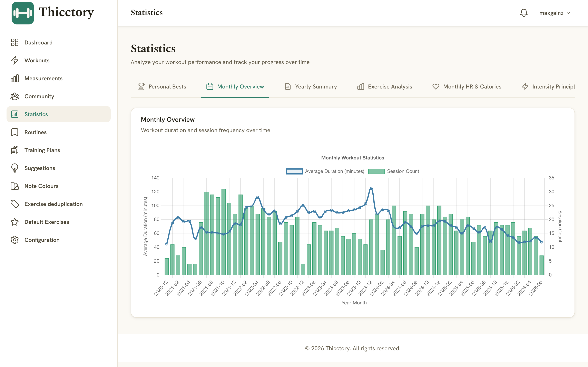Open Routines via the bookmark icon

point(14,132)
